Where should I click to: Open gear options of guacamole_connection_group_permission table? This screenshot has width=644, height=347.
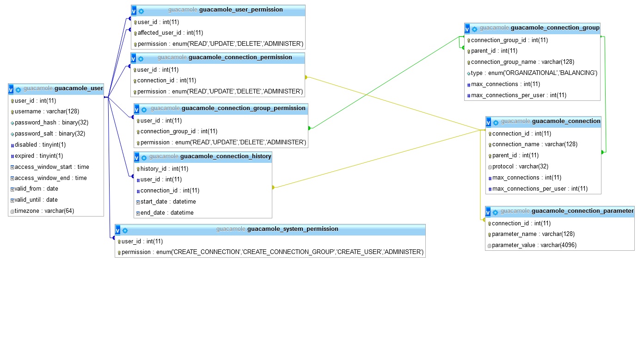[x=144, y=110]
